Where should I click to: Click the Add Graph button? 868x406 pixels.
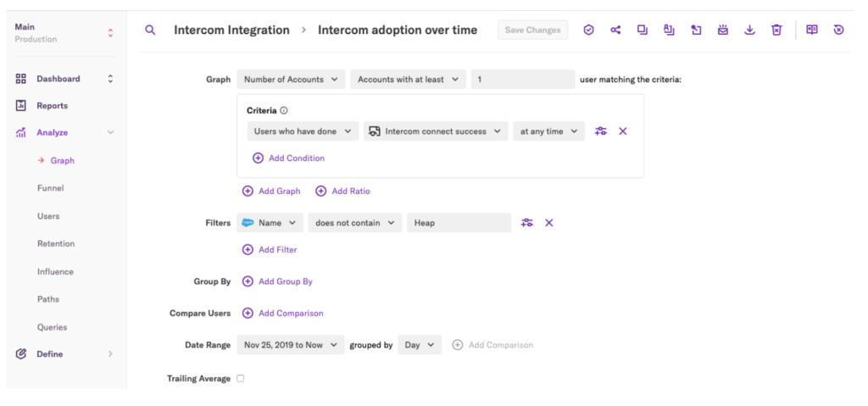point(271,191)
